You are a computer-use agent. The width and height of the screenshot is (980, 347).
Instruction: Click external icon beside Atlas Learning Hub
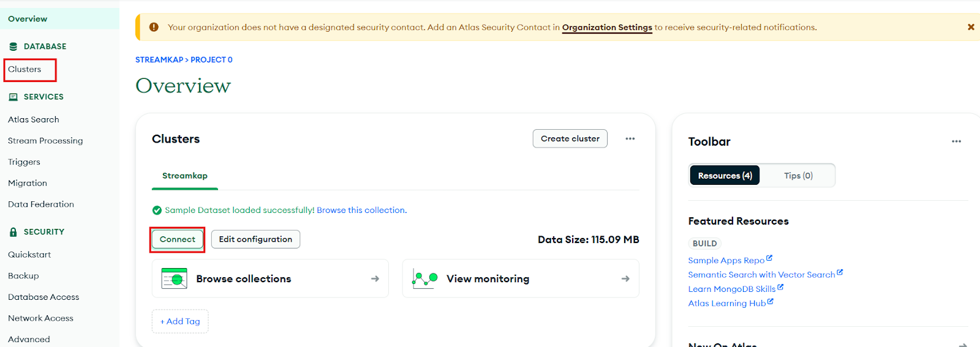click(771, 301)
